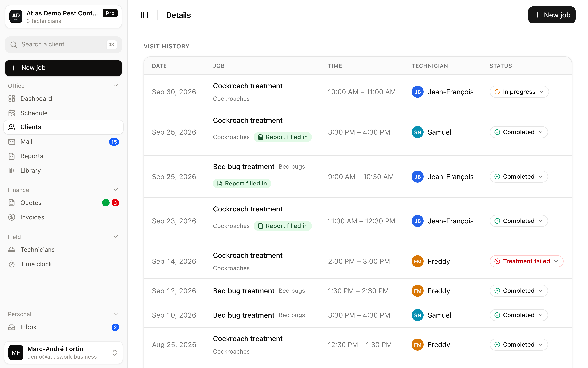Click Samuel's SN avatar on Sep 25

[418, 132]
